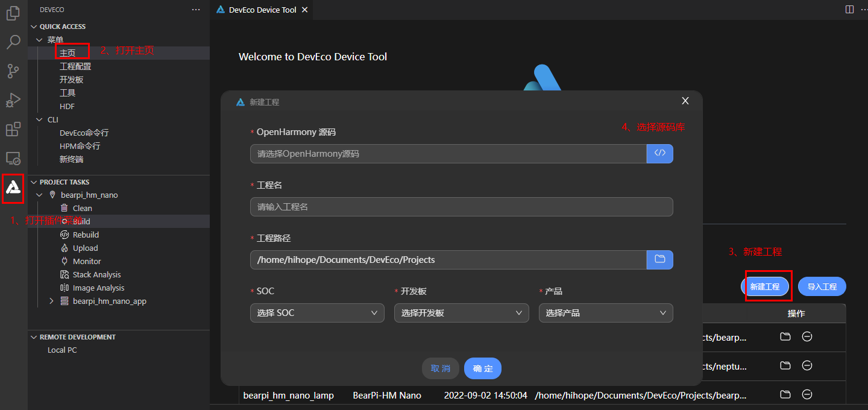Open DevEco命令行 under CLI
Image resolution: width=868 pixels, height=410 pixels.
84,133
